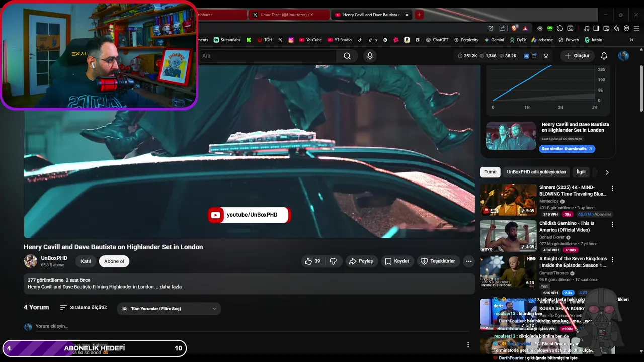Open Gemini bookmark
644x362 pixels.
click(494, 40)
